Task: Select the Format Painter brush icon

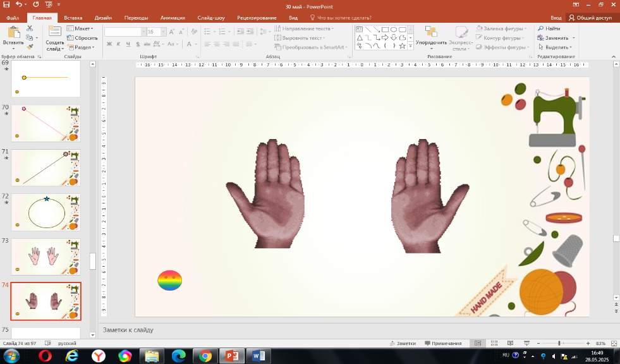Action: point(30,46)
